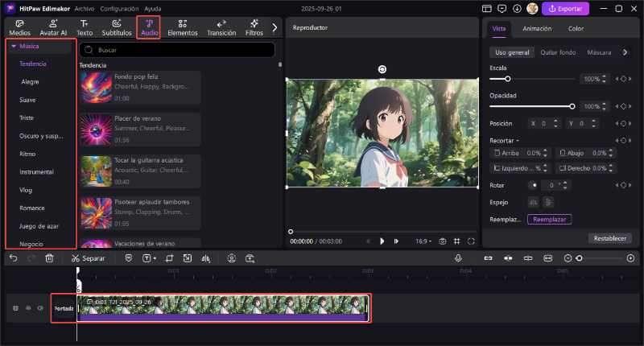Viewport: 644px width, 346px height.
Task: Switch to the Color tab
Action: [576, 29]
